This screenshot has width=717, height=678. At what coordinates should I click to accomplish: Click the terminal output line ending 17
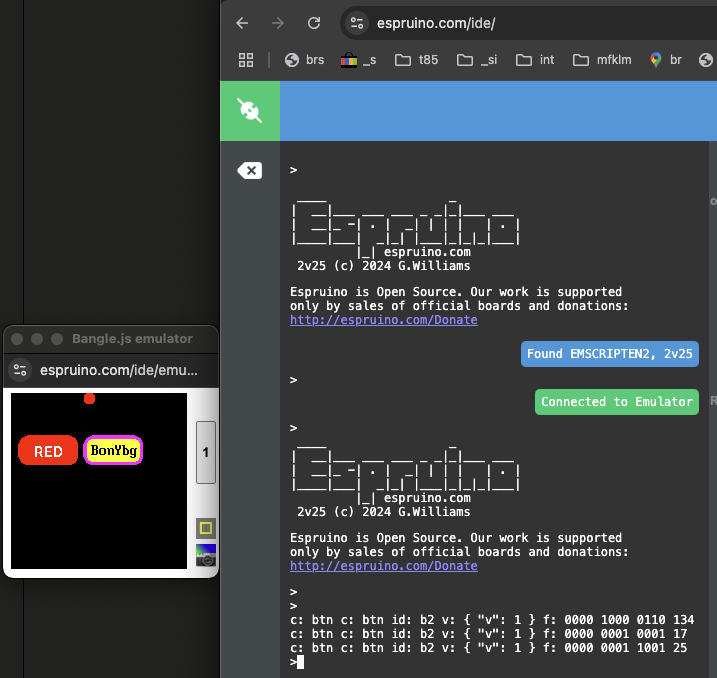(x=488, y=634)
